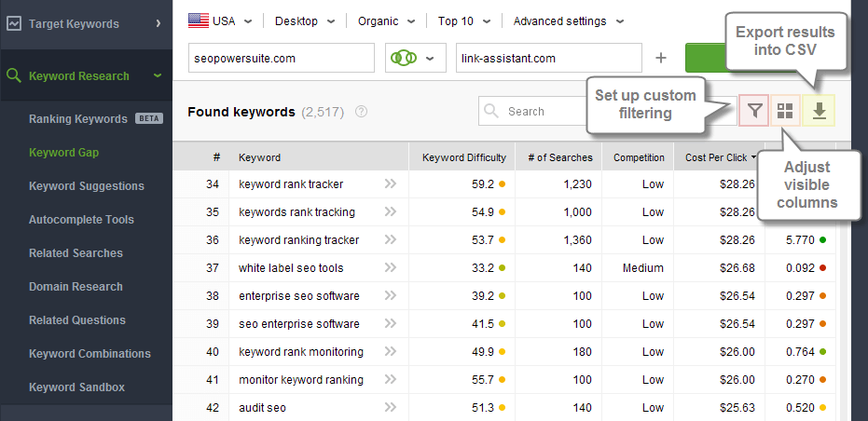Click the seopowersuite.com domain input field
Image resolution: width=868 pixels, height=421 pixels.
click(x=281, y=58)
